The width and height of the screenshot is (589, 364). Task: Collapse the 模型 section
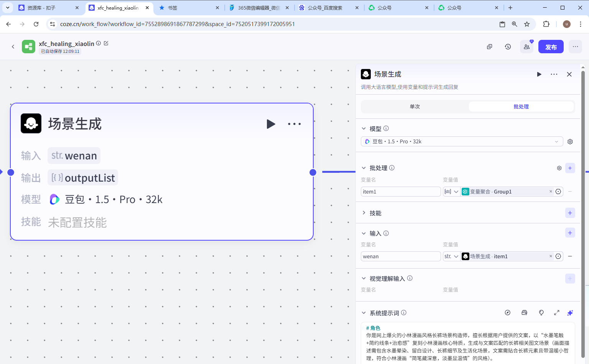pos(364,129)
